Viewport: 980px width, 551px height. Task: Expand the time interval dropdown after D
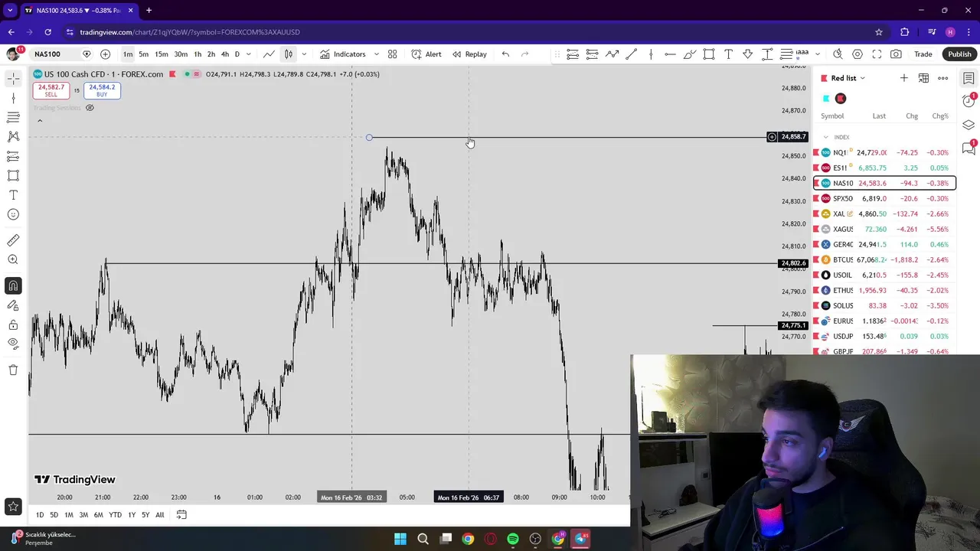[249, 54]
